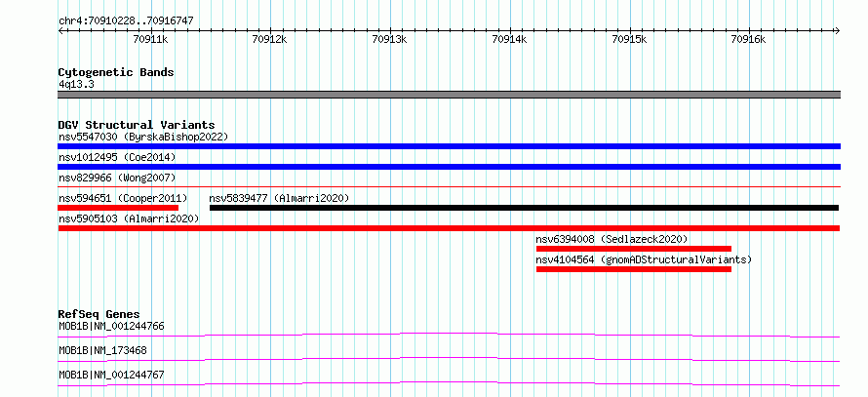The image size is (868, 397).
Task: Click the 70911k ruler tick label
Action: tap(151, 40)
